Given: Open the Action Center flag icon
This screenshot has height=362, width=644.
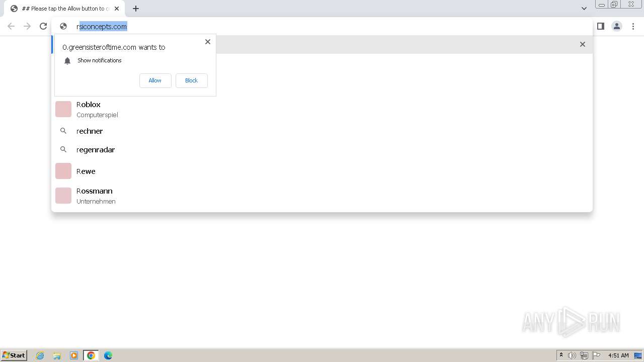Looking at the screenshot, I should click(x=596, y=355).
